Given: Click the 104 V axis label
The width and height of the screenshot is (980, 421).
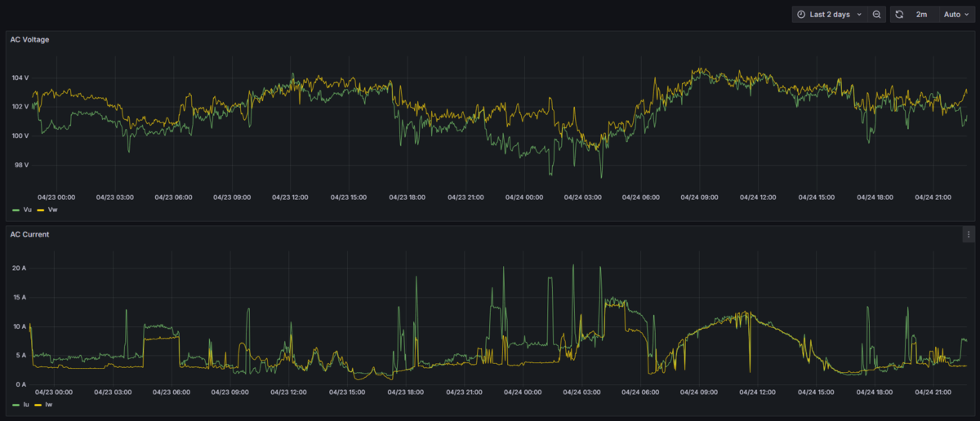Looking at the screenshot, I should click(x=20, y=78).
